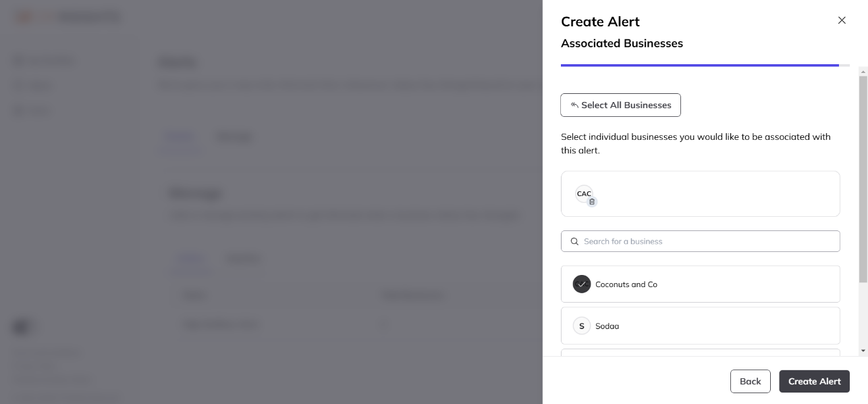Click inside the selected businesses box
The image size is (868, 404).
tap(701, 194)
